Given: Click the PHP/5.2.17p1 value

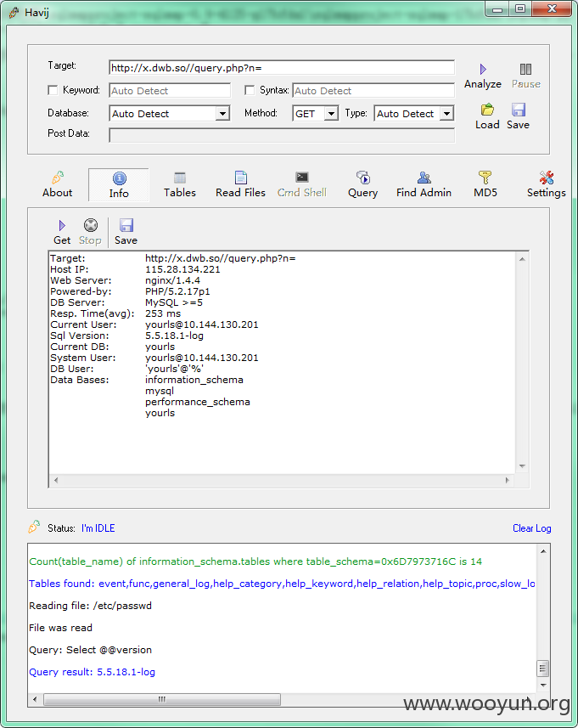Looking at the screenshot, I should pyautogui.click(x=177, y=291).
